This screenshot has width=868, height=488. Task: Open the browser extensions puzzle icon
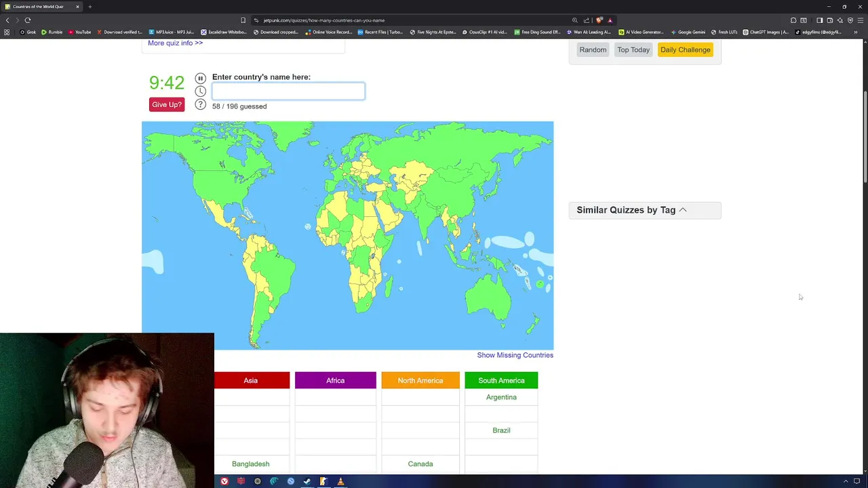[793, 20]
